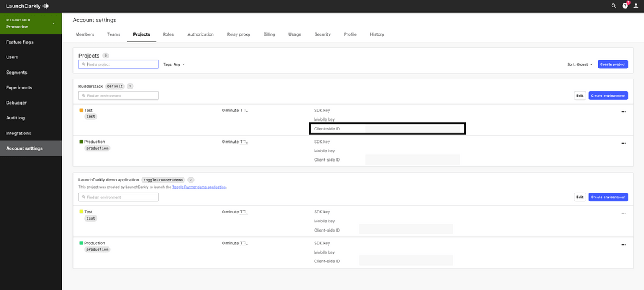Click Client-side ID value for demo Production
This screenshot has width=644, height=290.
(406, 260)
